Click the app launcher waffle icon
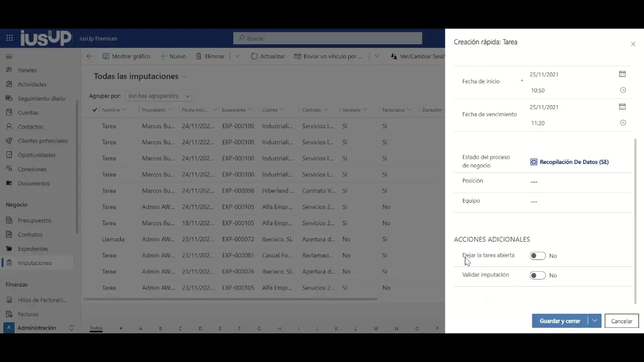Screen dimensions: 644x362 [10, 38]
